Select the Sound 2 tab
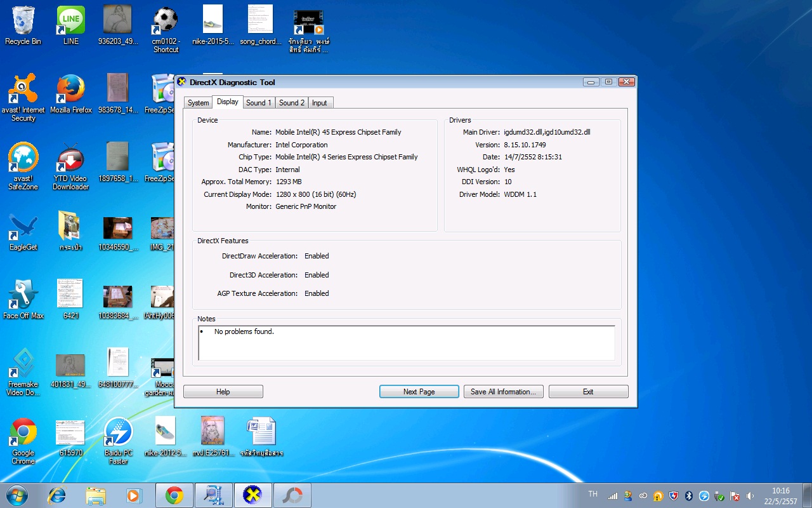Image resolution: width=812 pixels, height=508 pixels. click(x=292, y=103)
